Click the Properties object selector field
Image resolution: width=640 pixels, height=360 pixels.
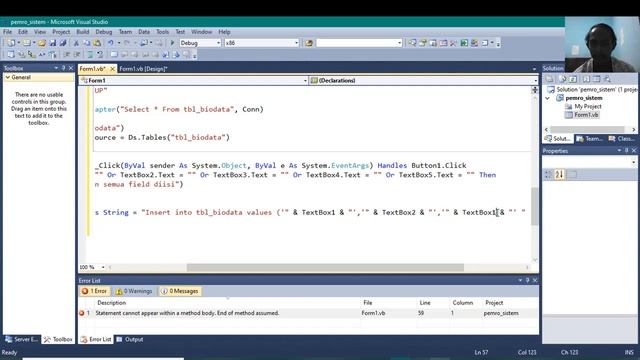pos(589,162)
